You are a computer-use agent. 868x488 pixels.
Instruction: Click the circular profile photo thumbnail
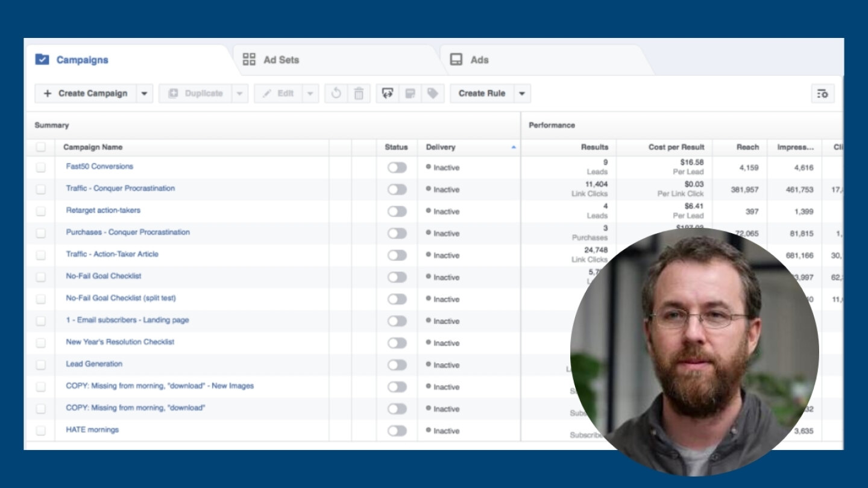point(694,352)
